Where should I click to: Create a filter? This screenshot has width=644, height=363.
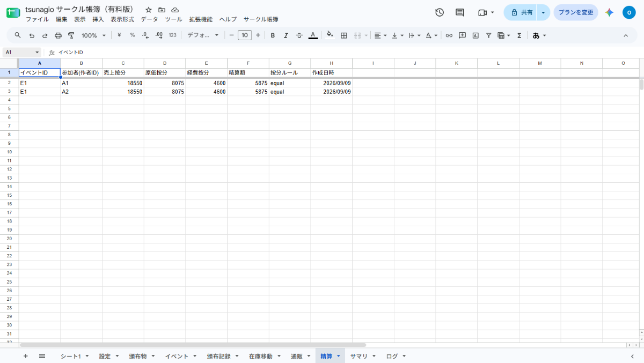(488, 35)
